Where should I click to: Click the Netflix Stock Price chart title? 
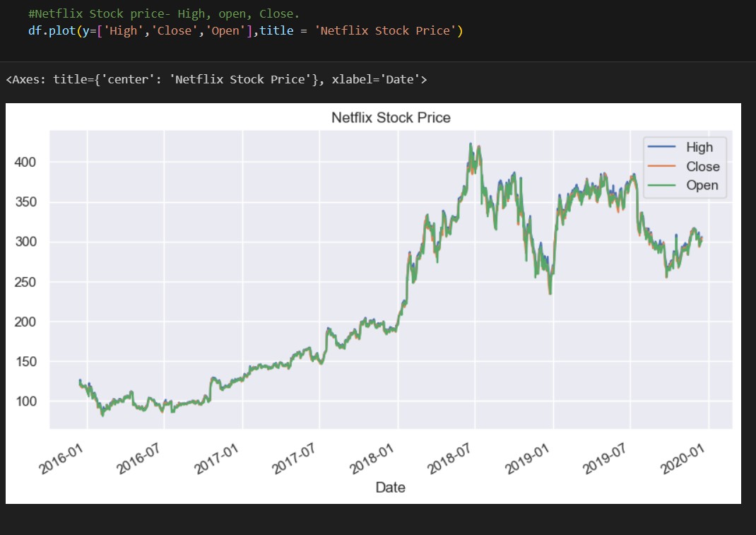391,117
